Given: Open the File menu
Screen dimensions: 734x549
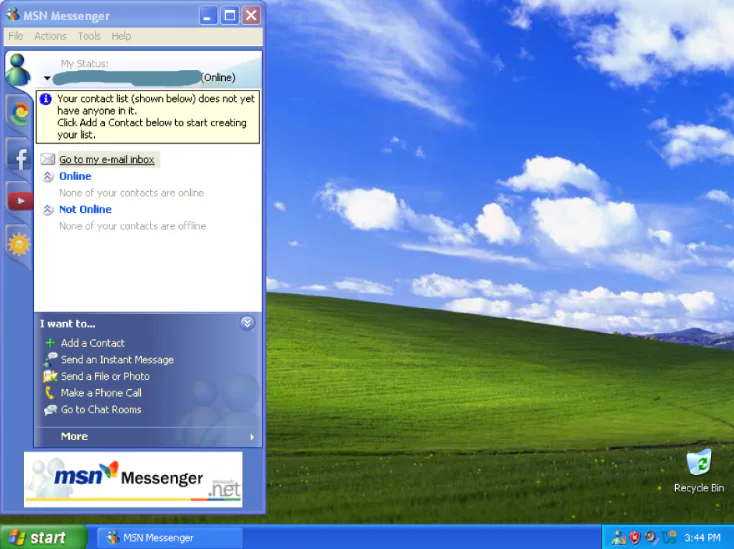Looking at the screenshot, I should point(15,36).
